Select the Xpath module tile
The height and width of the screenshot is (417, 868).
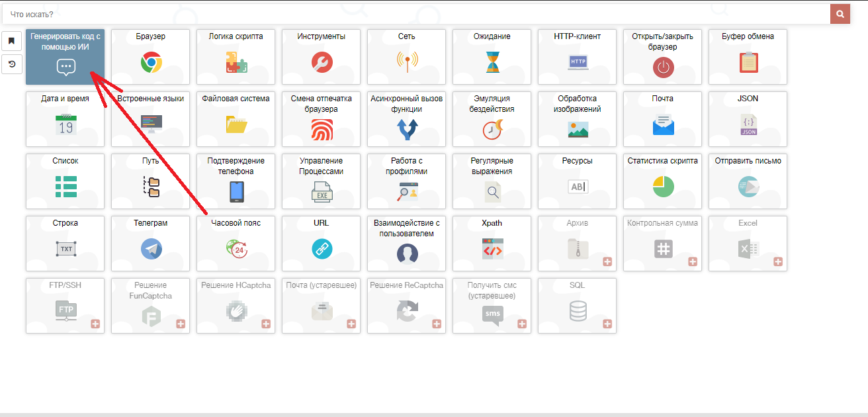(x=492, y=244)
